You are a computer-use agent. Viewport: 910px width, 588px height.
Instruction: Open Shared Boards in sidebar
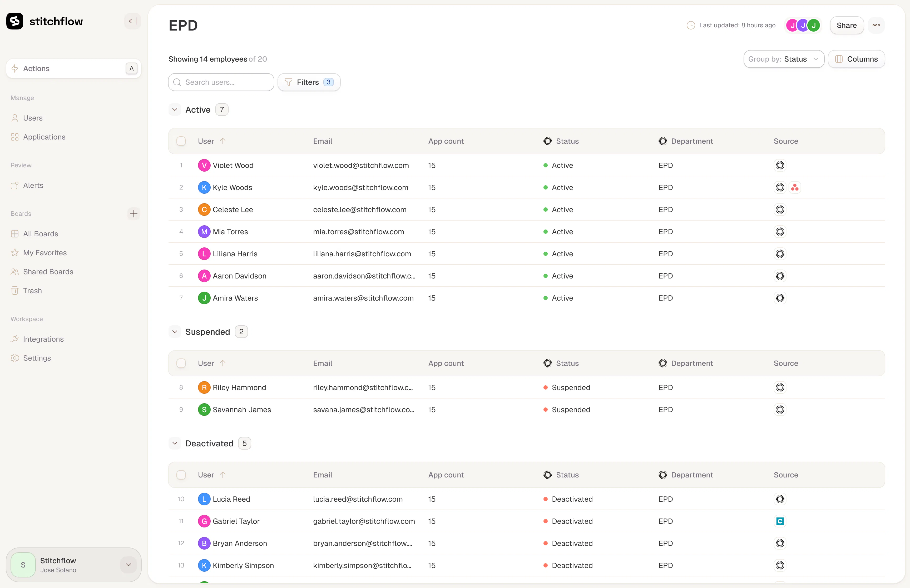[48, 271]
